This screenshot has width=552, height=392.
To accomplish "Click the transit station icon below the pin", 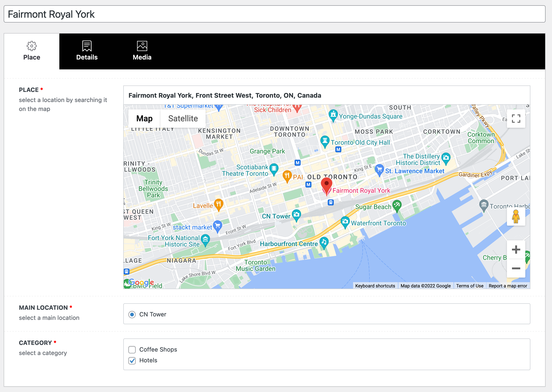I will [331, 202].
